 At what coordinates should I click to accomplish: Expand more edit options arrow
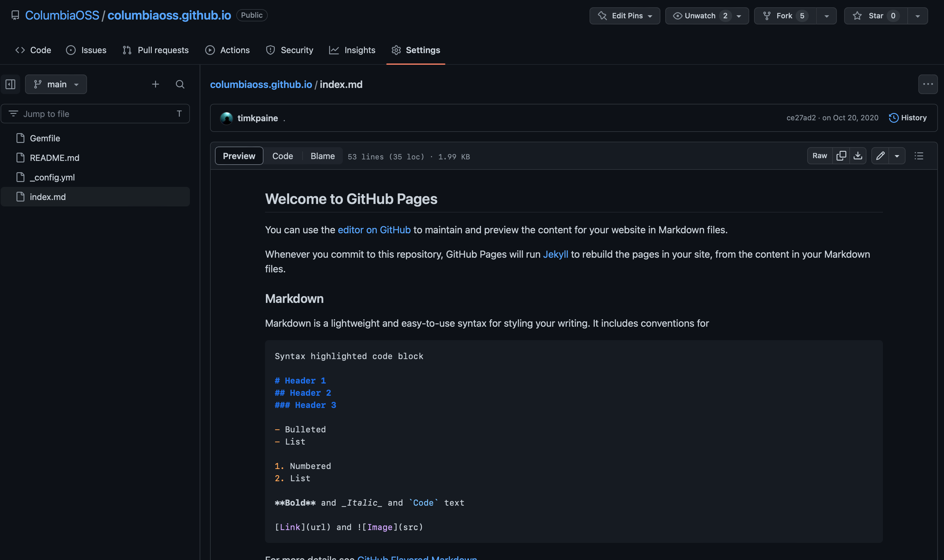click(x=897, y=156)
